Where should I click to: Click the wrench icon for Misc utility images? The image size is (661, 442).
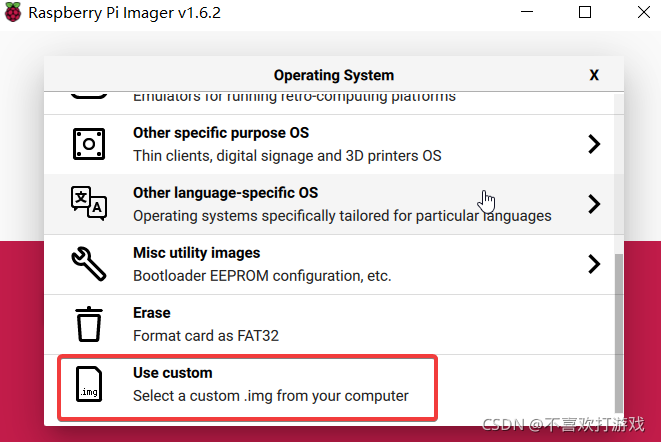pos(89,264)
